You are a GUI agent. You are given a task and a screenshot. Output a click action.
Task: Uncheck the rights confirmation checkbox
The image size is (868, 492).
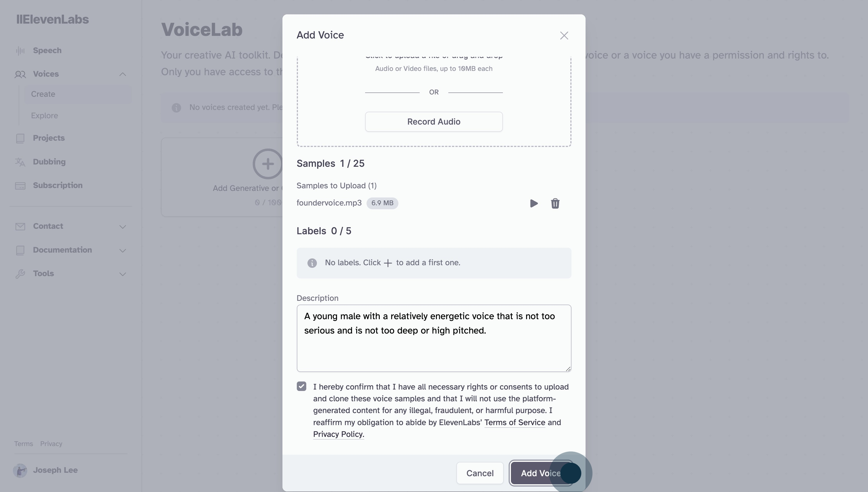click(301, 386)
